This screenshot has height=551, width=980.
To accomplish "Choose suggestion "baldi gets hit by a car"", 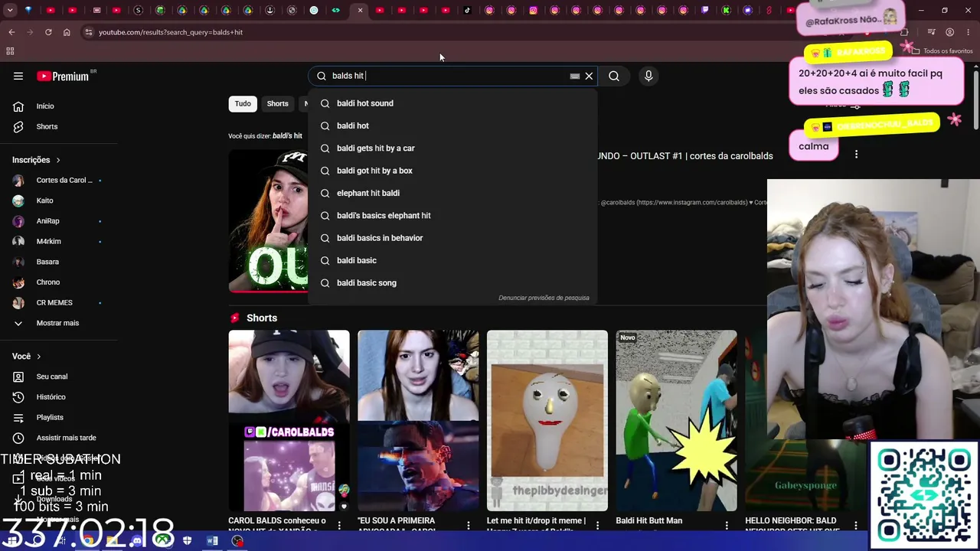I will coord(452,148).
